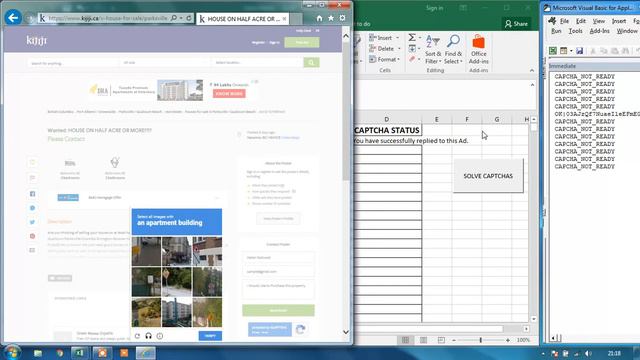
Task: Share the ad on Facebook
Action: pyautogui.click(x=32, y=194)
